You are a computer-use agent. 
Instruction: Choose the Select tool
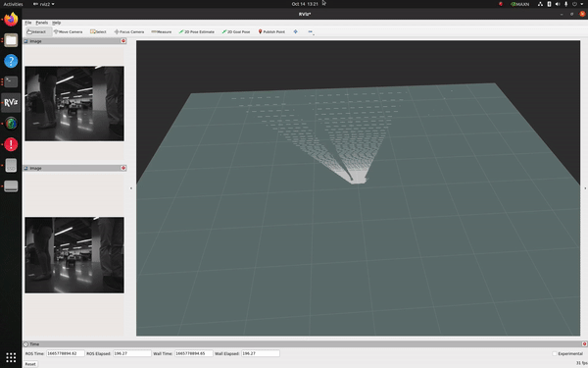point(98,32)
